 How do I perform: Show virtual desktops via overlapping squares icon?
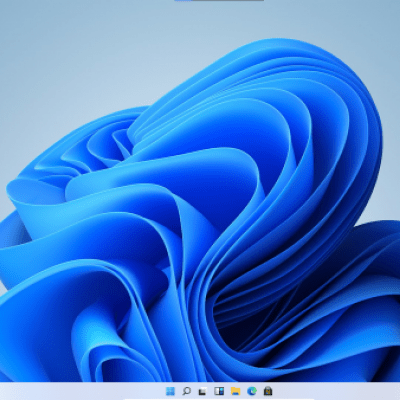tap(203, 391)
